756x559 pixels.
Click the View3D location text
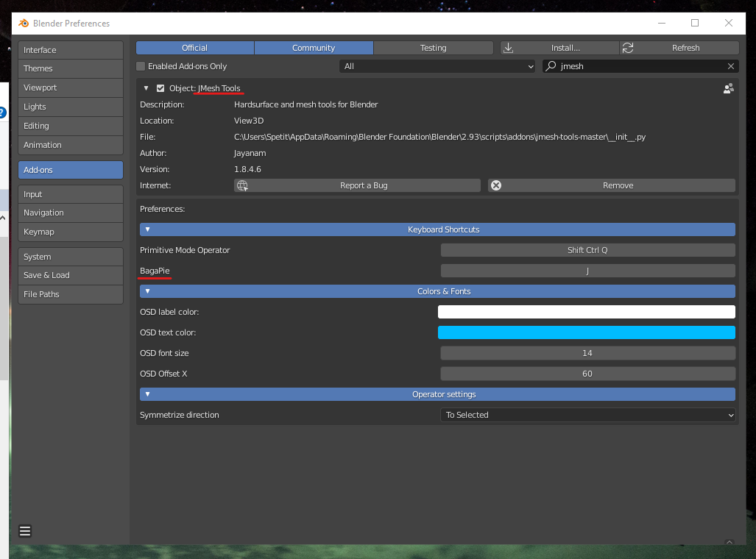(x=249, y=121)
